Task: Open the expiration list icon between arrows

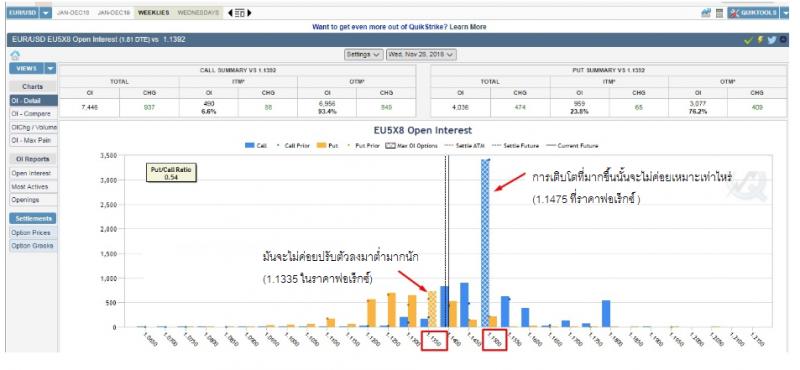Action: (240, 13)
